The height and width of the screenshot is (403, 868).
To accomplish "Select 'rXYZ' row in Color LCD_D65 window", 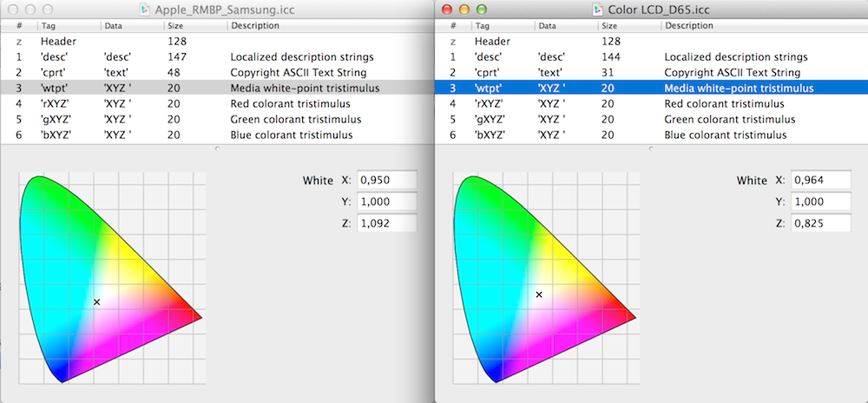I will click(x=652, y=103).
